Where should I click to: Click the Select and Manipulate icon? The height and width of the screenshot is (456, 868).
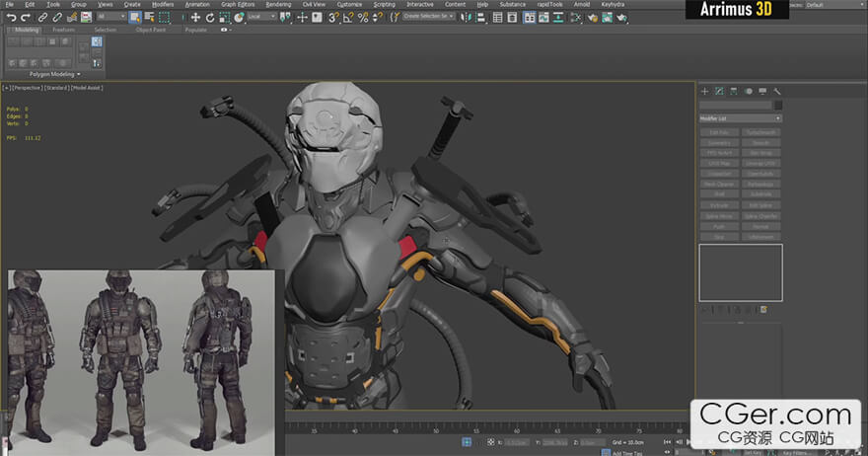302,18
